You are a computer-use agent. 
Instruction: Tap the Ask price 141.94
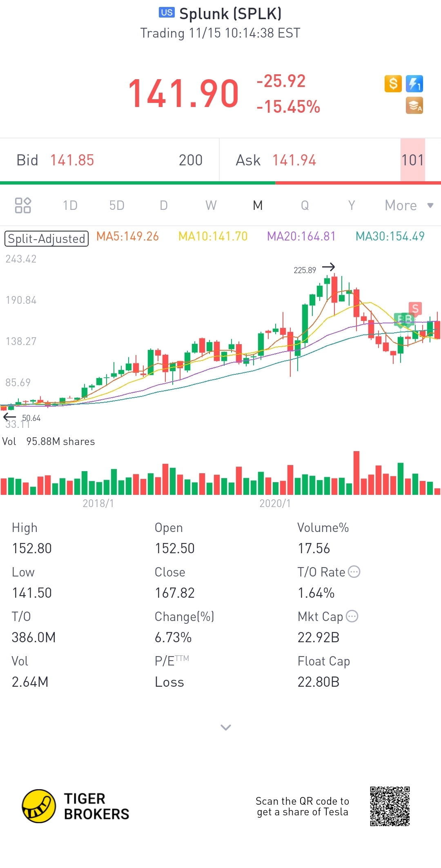pyautogui.click(x=294, y=160)
